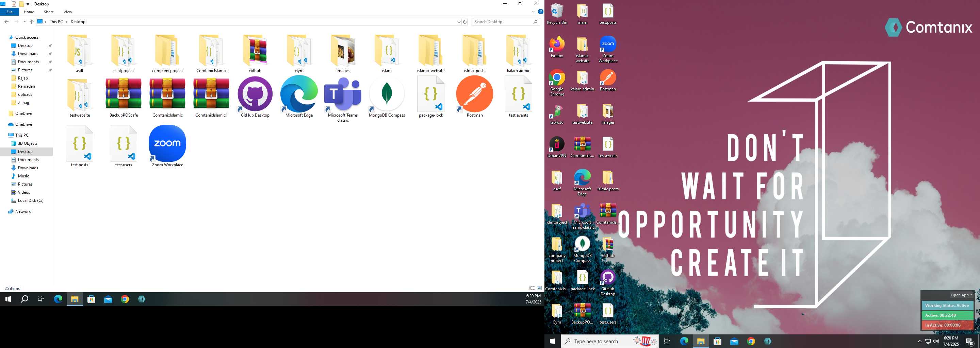
Task: Select Music in navigation pane
Action: [x=23, y=176]
